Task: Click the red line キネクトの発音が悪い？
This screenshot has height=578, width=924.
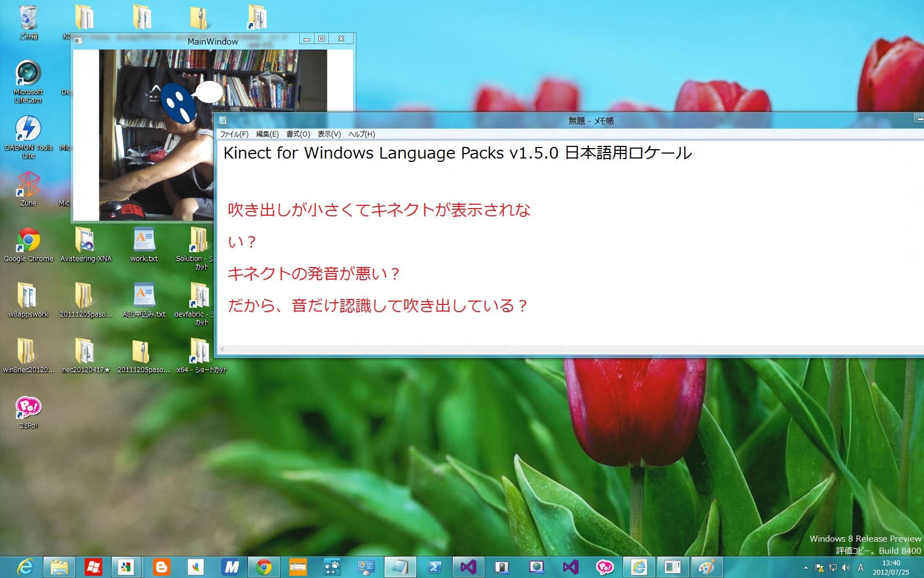Action: (x=314, y=274)
